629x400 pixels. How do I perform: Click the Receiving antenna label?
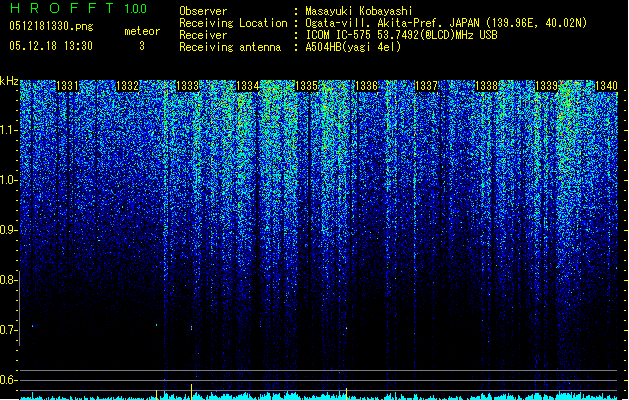(x=230, y=47)
